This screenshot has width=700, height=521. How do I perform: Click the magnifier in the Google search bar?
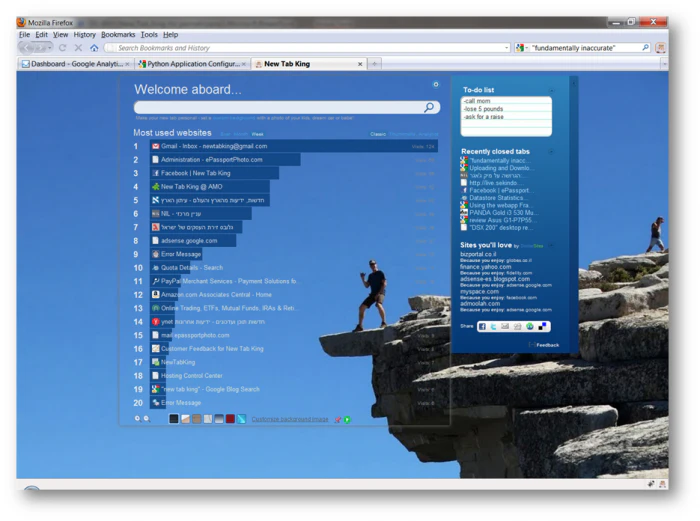tap(645, 47)
